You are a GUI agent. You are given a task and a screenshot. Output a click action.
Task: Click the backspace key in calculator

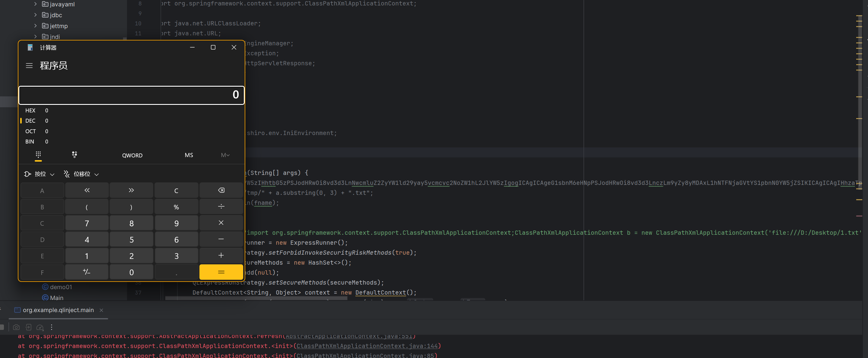tap(221, 190)
